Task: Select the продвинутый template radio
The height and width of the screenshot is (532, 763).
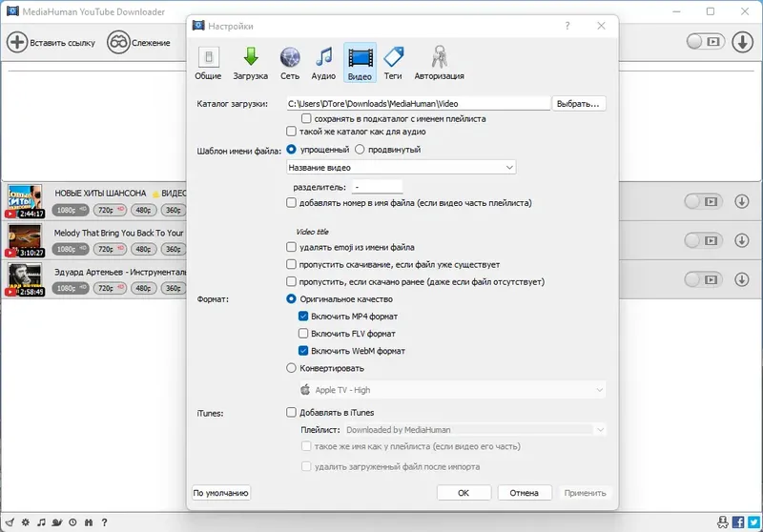Action: pyautogui.click(x=360, y=150)
